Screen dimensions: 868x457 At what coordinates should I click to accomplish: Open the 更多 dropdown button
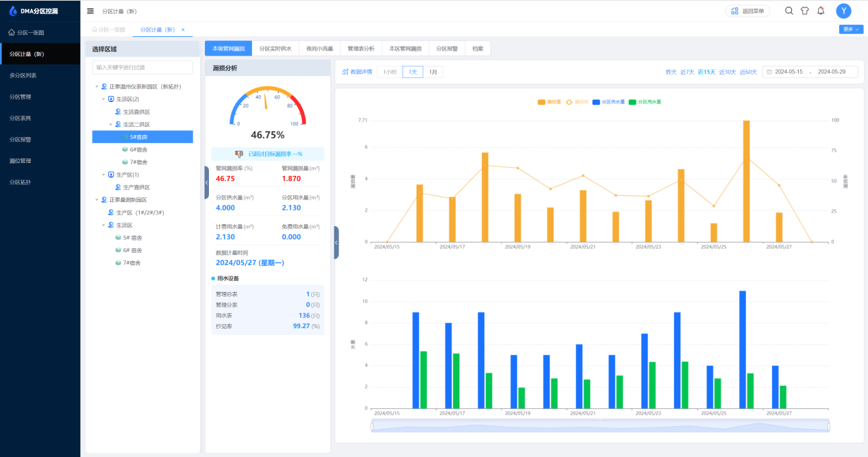pyautogui.click(x=851, y=29)
